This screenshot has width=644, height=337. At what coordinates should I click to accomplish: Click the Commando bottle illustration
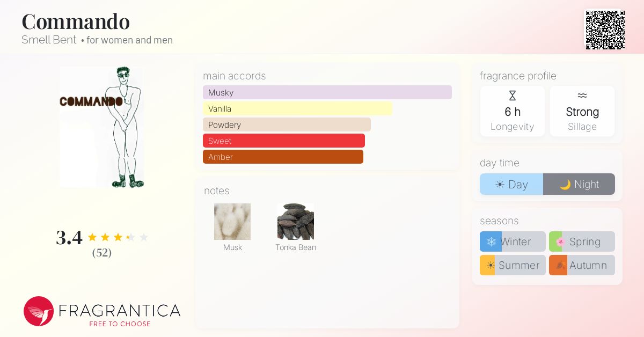(101, 127)
